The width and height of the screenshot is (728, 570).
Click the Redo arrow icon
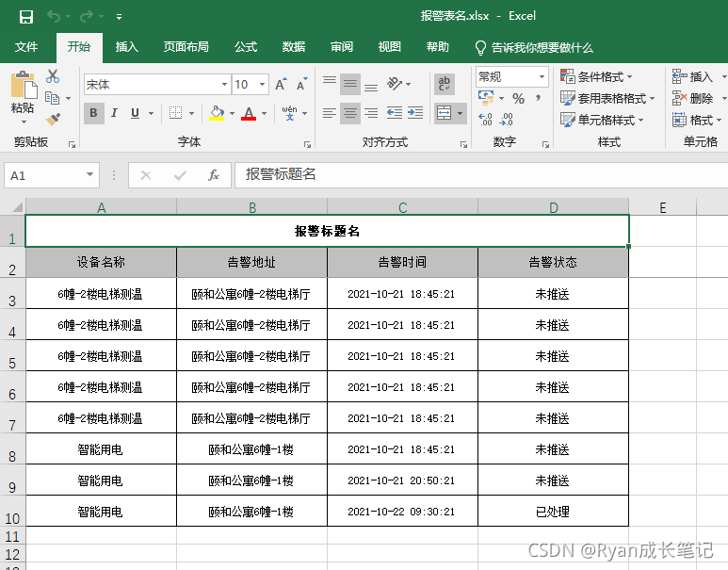click(87, 17)
